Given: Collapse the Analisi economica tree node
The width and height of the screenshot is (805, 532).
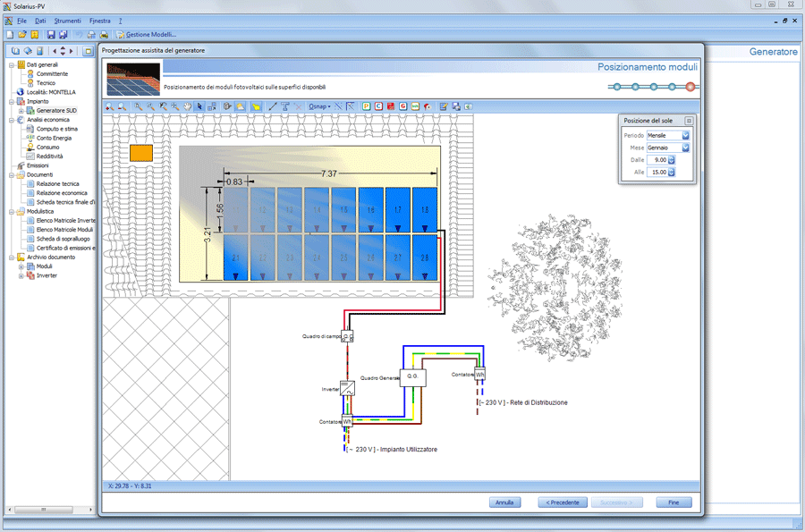Looking at the screenshot, I should [x=12, y=119].
